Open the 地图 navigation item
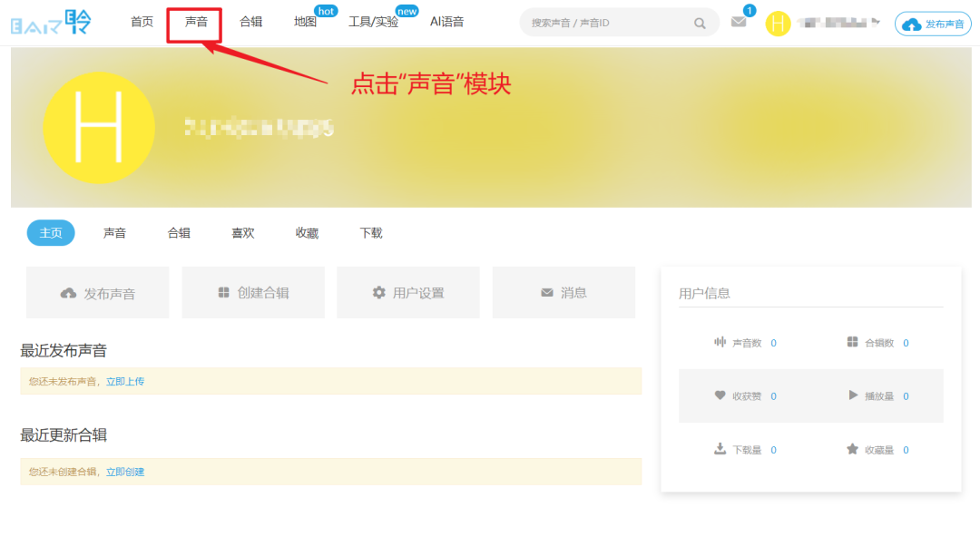Image resolution: width=980 pixels, height=556 pixels. tap(305, 22)
